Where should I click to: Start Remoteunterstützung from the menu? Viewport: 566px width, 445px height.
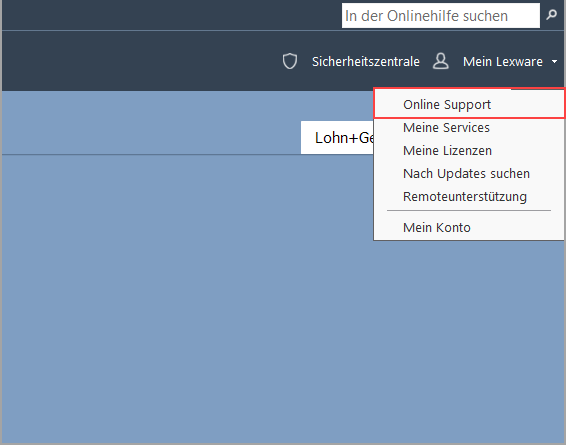tap(469, 197)
